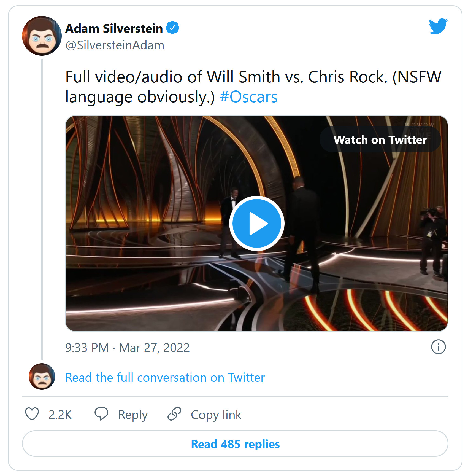Open Adam Silverstein's large profile avatar
The image size is (468, 476).
[x=42, y=36]
